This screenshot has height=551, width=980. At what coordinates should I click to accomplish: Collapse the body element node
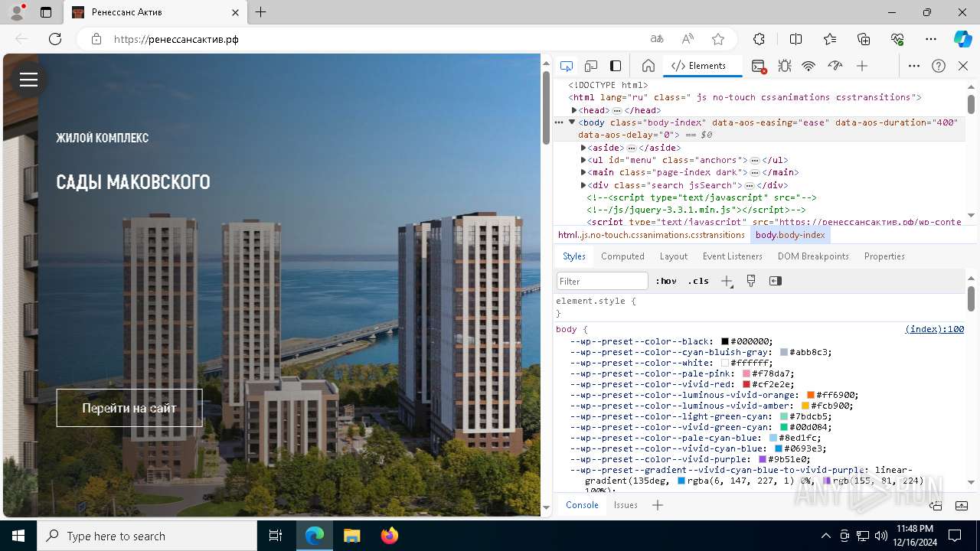(572, 122)
